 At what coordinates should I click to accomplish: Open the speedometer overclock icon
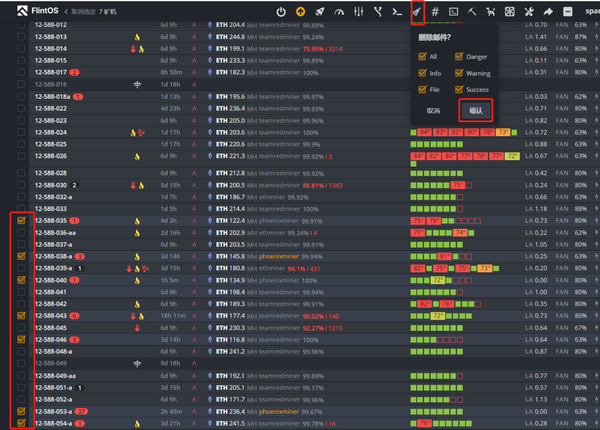coord(339,11)
